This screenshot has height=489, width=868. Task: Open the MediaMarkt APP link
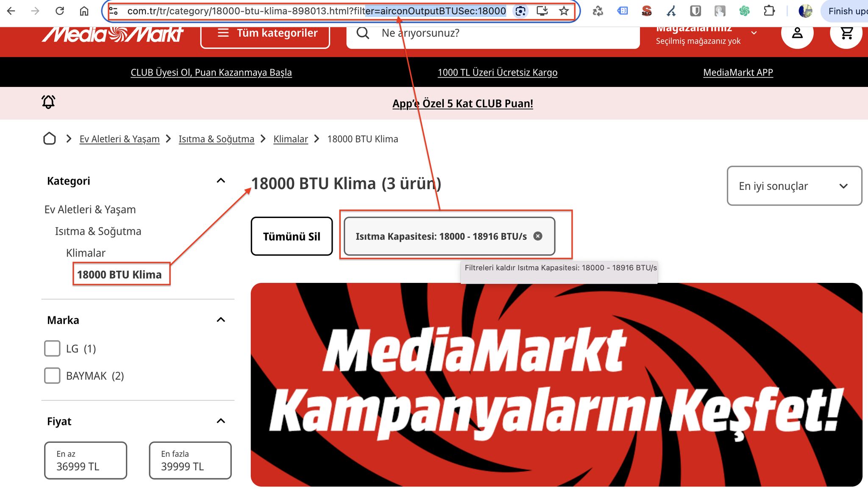(738, 73)
